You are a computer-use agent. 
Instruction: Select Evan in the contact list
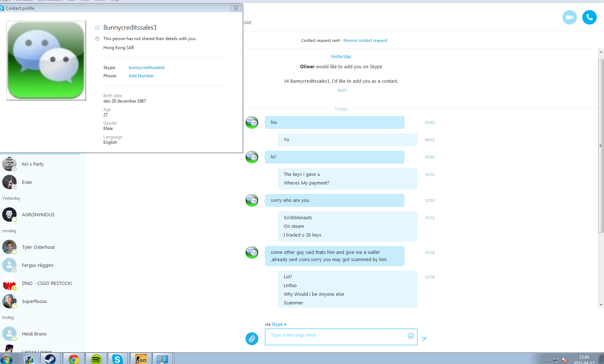pyautogui.click(x=42, y=182)
